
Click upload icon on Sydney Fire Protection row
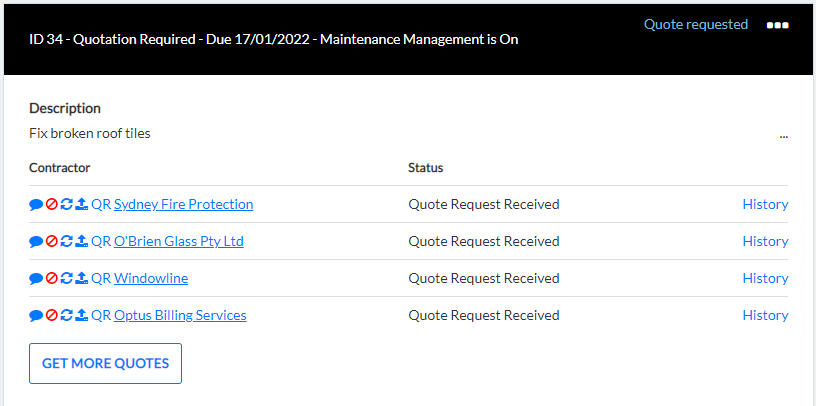pos(81,205)
